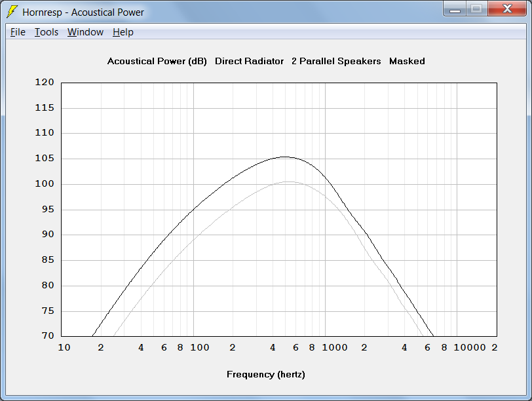Click the disabled maximize button
The width and height of the screenshot is (532, 401).
pos(477,9)
